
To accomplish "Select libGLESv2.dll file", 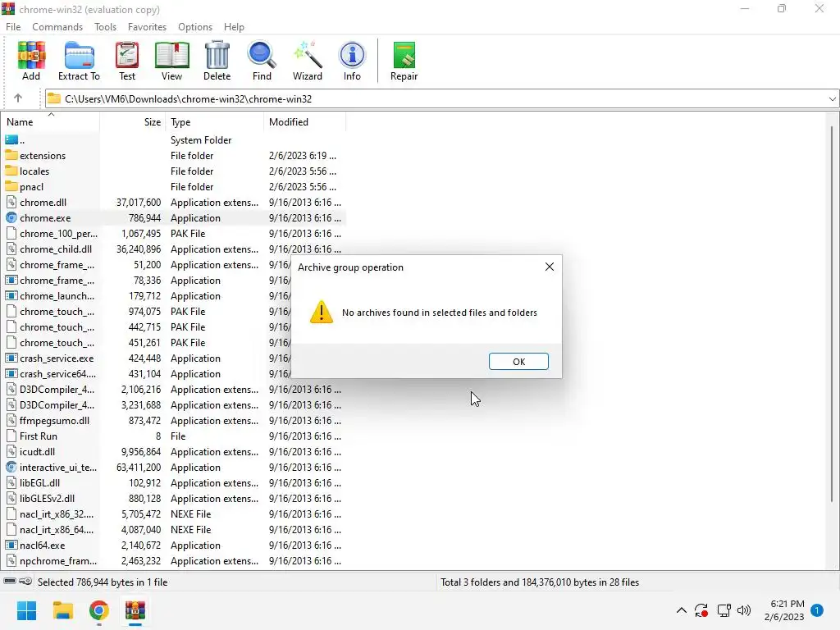I will (x=174, y=498).
